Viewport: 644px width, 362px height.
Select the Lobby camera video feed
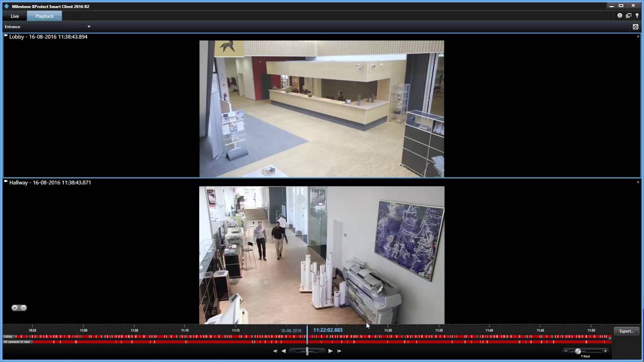(x=321, y=109)
